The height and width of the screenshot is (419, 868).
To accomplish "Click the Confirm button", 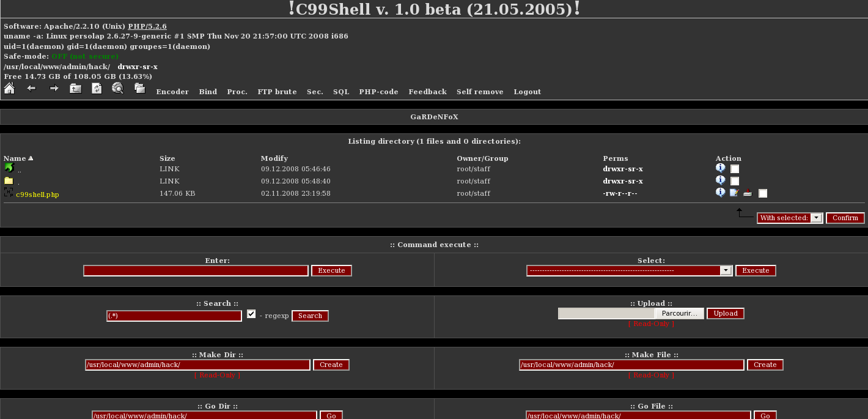I will point(845,218).
